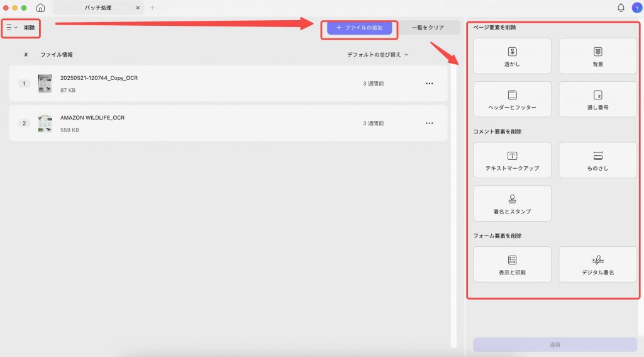Click ファイルの追加 button
The height and width of the screenshot is (357, 644).
pyautogui.click(x=359, y=28)
